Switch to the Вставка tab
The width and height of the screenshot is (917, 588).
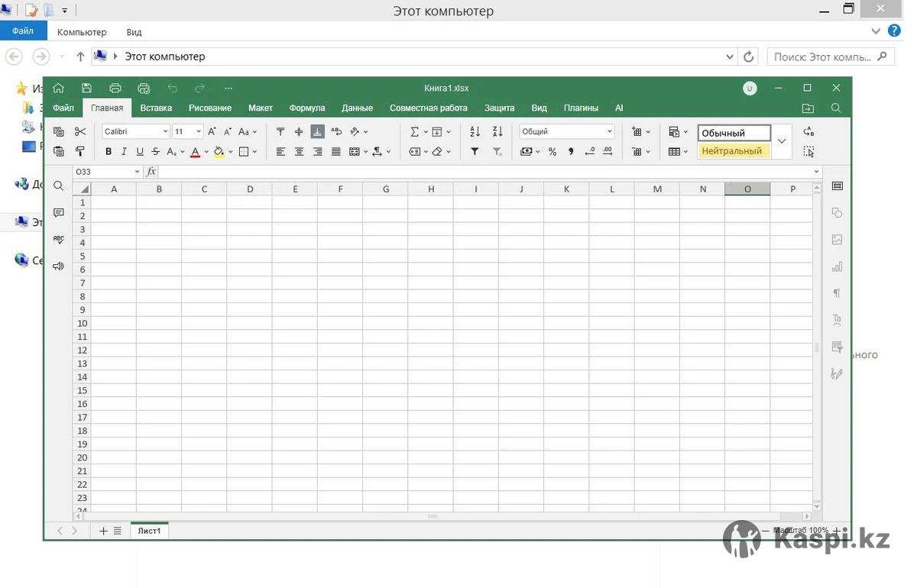[x=156, y=108]
